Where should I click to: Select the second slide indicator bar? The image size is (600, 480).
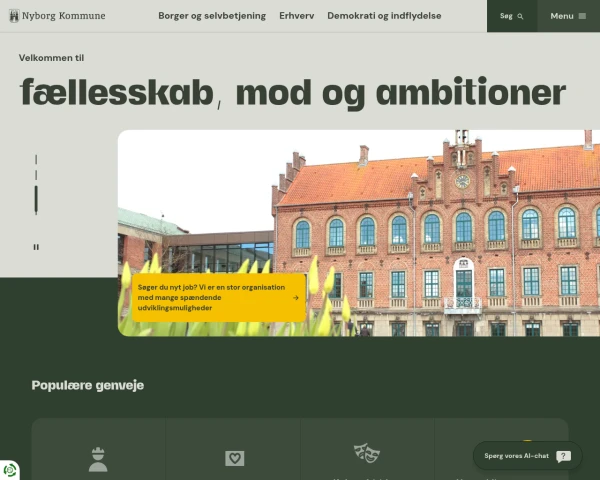click(x=36, y=175)
